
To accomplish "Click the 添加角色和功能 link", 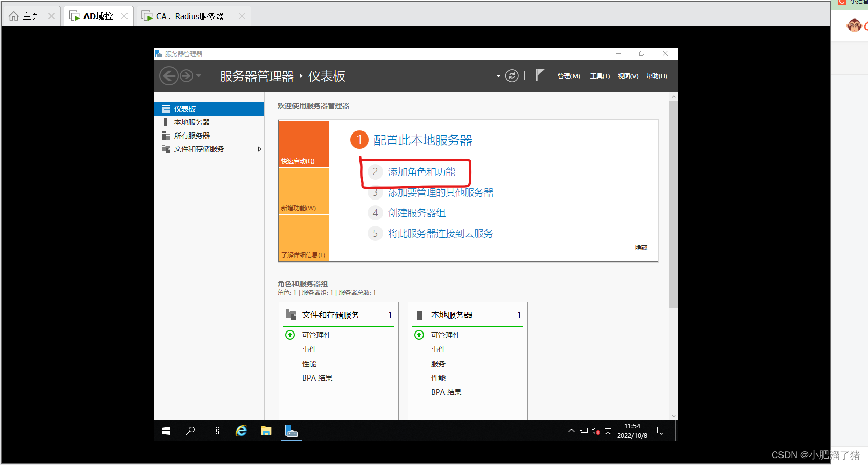I will coord(421,172).
